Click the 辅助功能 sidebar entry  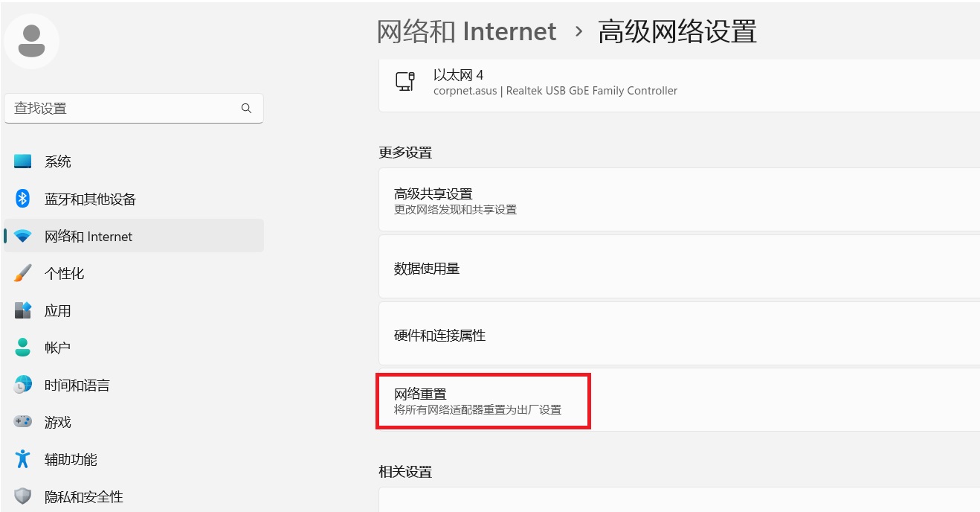click(72, 459)
